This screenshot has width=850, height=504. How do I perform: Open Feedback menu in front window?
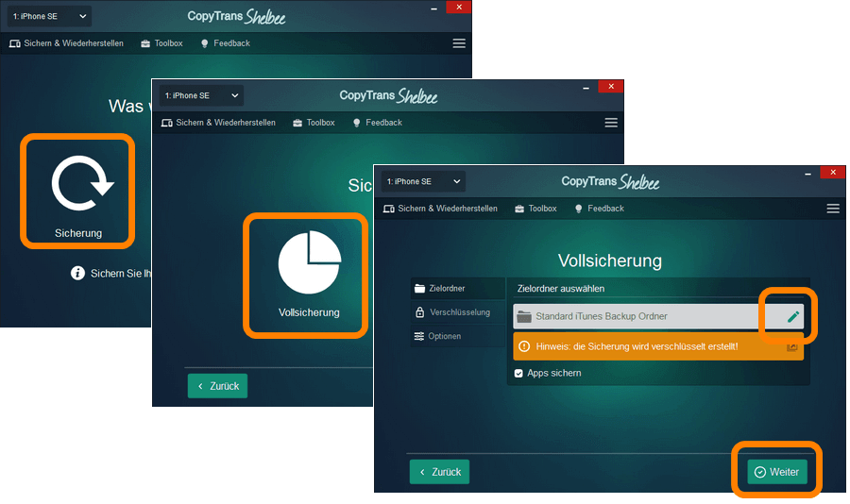pos(599,209)
